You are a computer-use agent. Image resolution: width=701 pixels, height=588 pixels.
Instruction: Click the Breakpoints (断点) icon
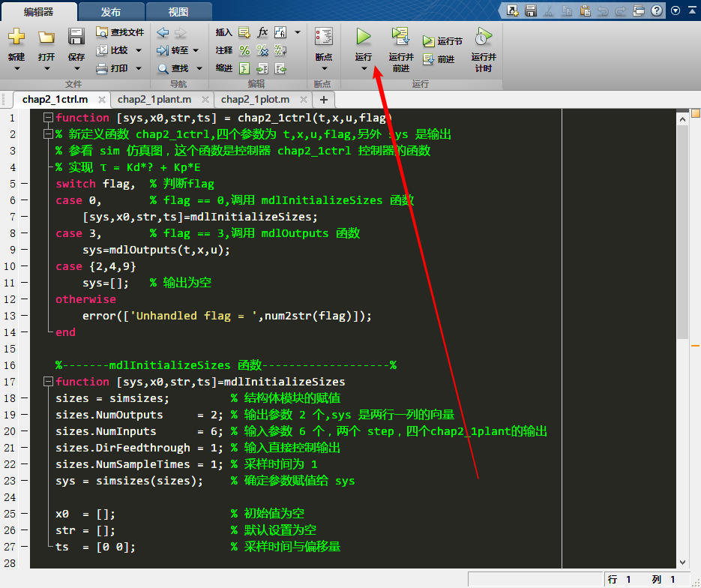point(324,37)
